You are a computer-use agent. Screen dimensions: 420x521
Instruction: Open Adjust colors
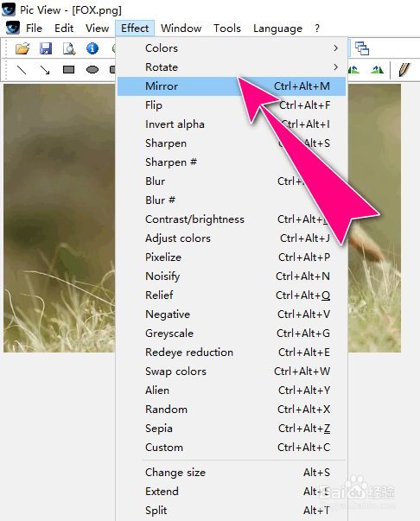(x=232, y=238)
